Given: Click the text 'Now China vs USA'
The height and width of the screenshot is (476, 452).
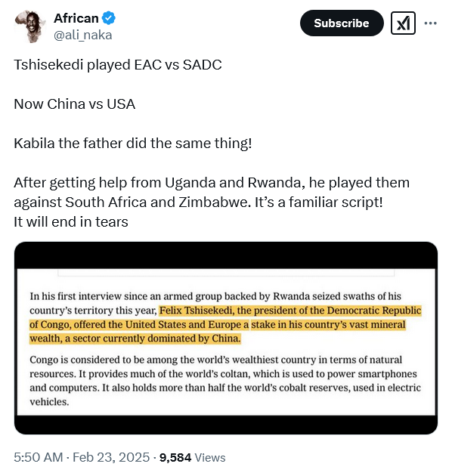Looking at the screenshot, I should pyautogui.click(x=74, y=104).
